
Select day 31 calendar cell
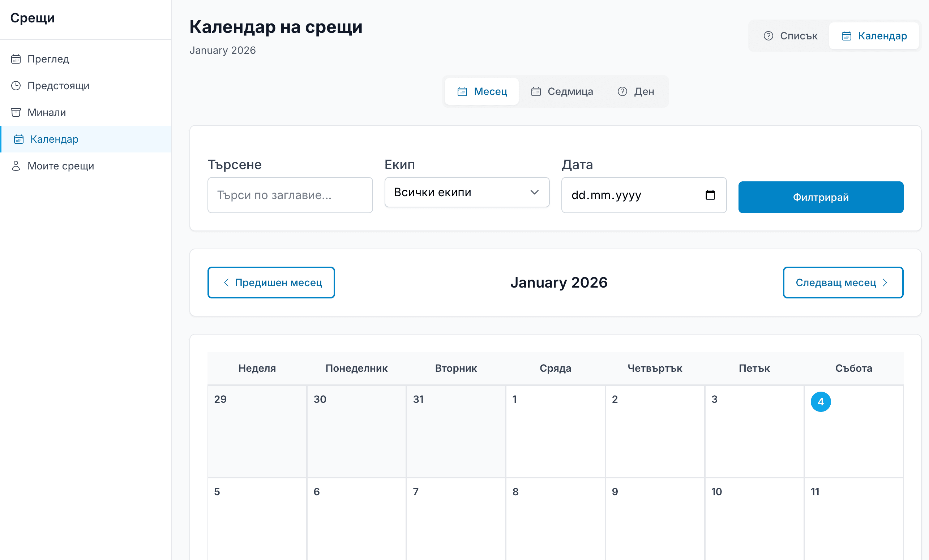click(456, 431)
